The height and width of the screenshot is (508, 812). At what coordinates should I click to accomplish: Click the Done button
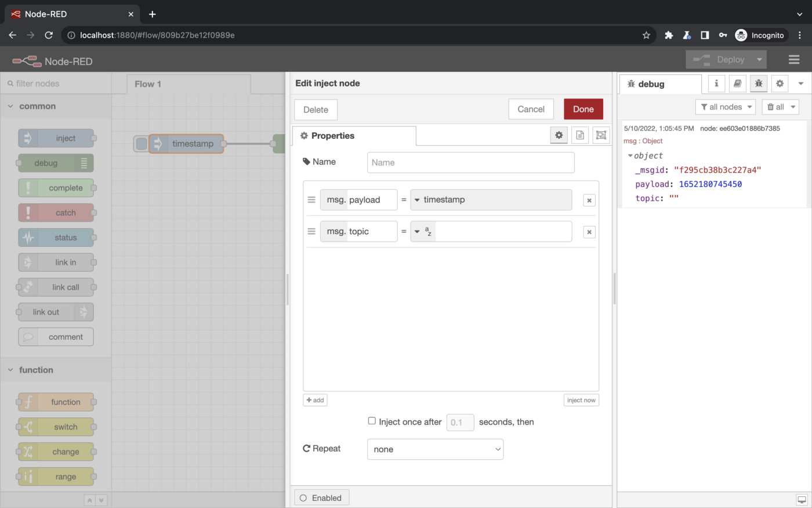pyautogui.click(x=583, y=109)
